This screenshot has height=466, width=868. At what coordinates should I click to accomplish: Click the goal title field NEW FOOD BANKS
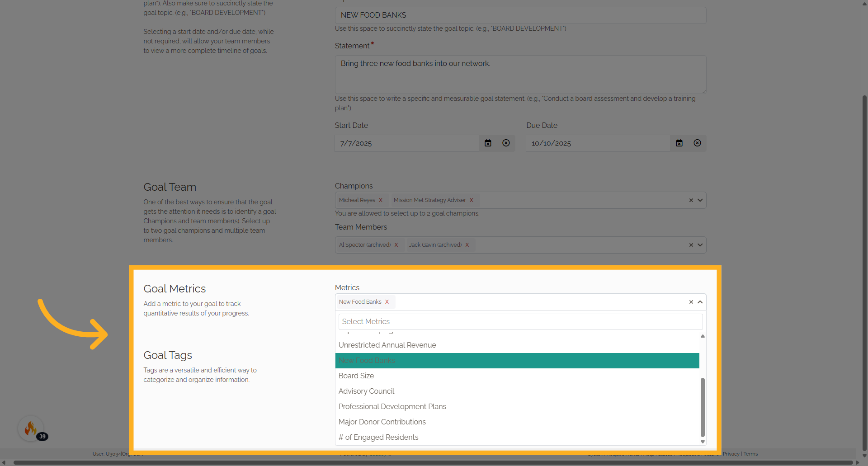tap(520, 15)
